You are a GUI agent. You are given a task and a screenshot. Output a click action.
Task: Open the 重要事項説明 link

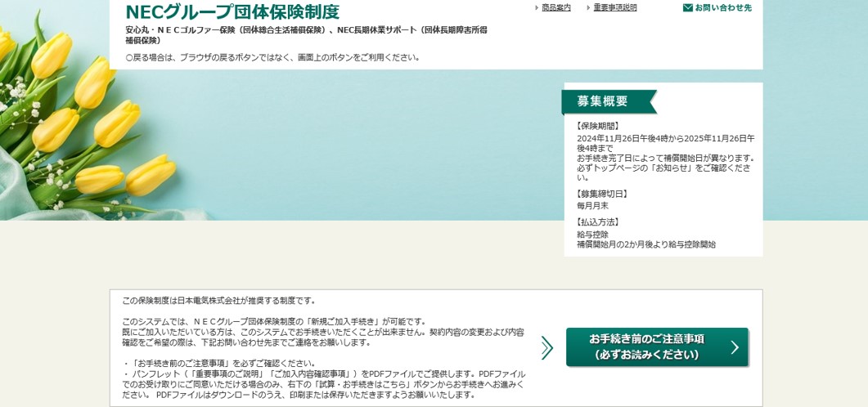[x=614, y=8]
